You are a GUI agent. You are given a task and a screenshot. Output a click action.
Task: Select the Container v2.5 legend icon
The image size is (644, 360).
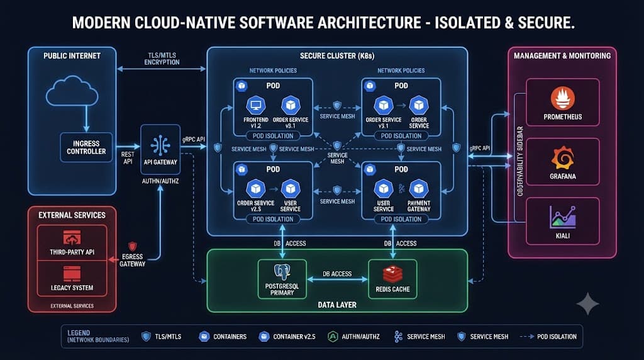[x=264, y=337]
